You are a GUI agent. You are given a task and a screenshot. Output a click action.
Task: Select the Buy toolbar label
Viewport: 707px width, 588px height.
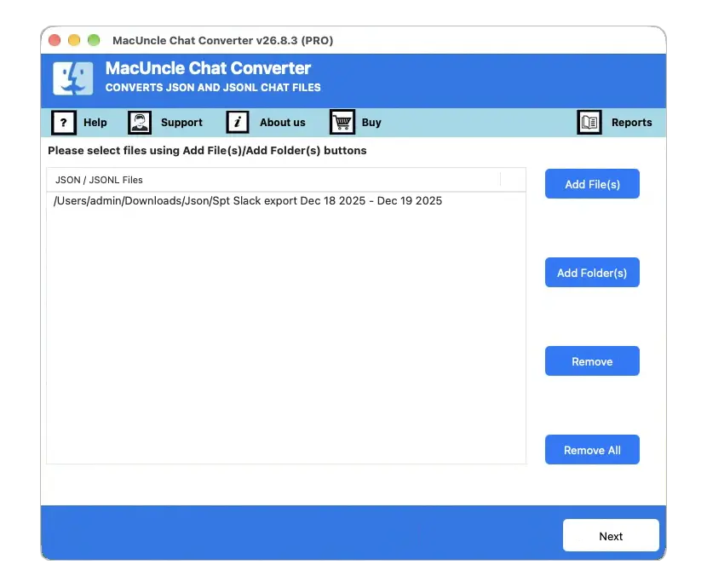coord(371,122)
